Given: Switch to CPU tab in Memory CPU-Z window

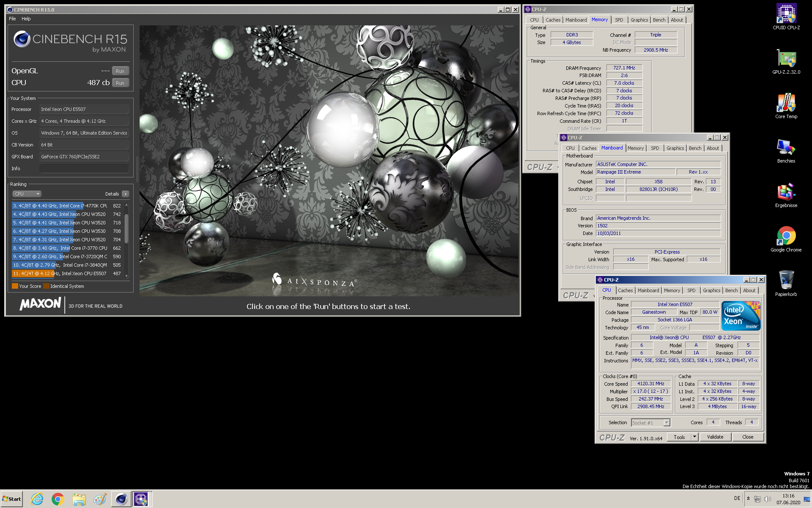Looking at the screenshot, I should [x=534, y=20].
